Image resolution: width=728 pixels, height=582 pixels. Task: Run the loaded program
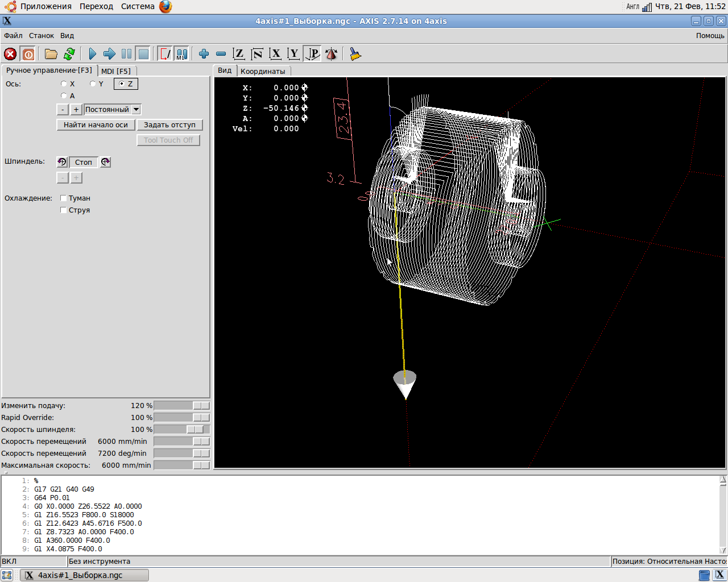[92, 54]
